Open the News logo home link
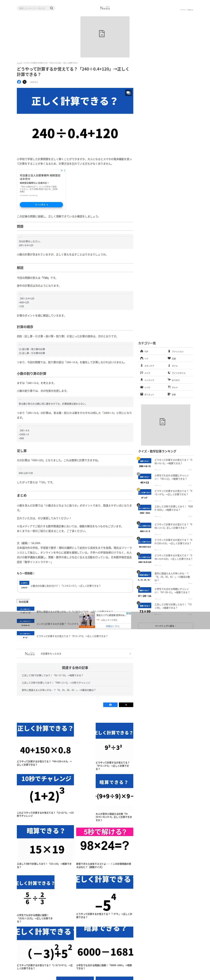 coord(105,8)
